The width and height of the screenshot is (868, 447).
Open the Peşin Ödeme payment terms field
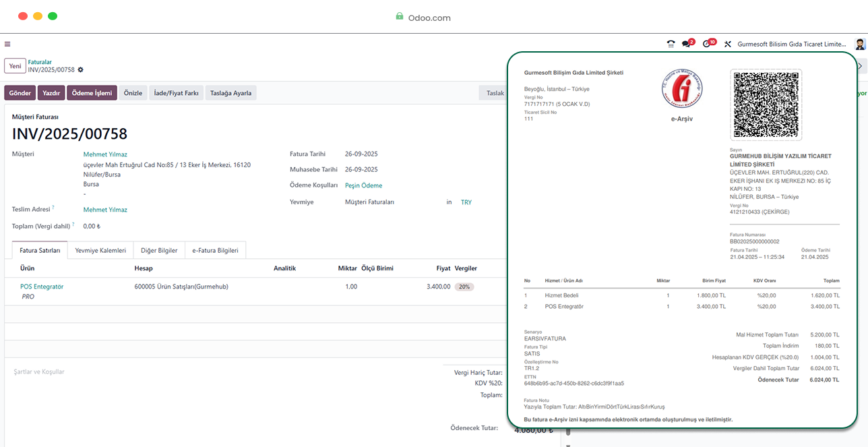pyautogui.click(x=363, y=185)
